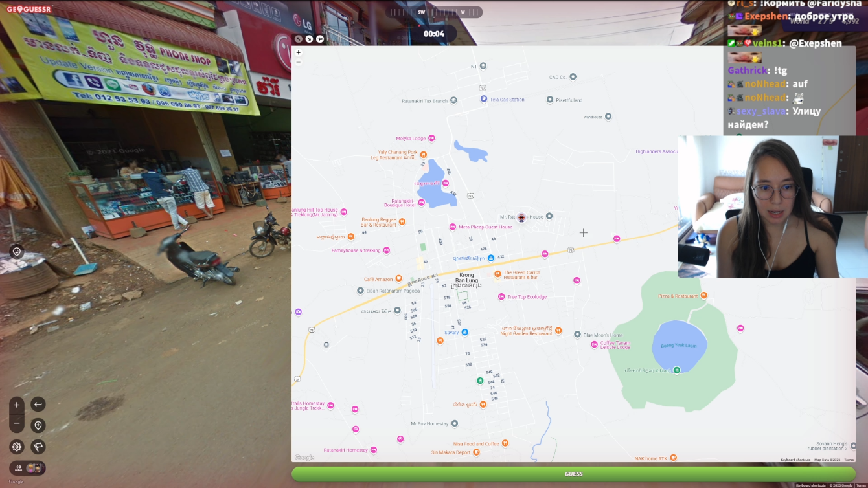868x488 pixels.
Task: Click the Café Amazon marker
Action: click(x=399, y=278)
